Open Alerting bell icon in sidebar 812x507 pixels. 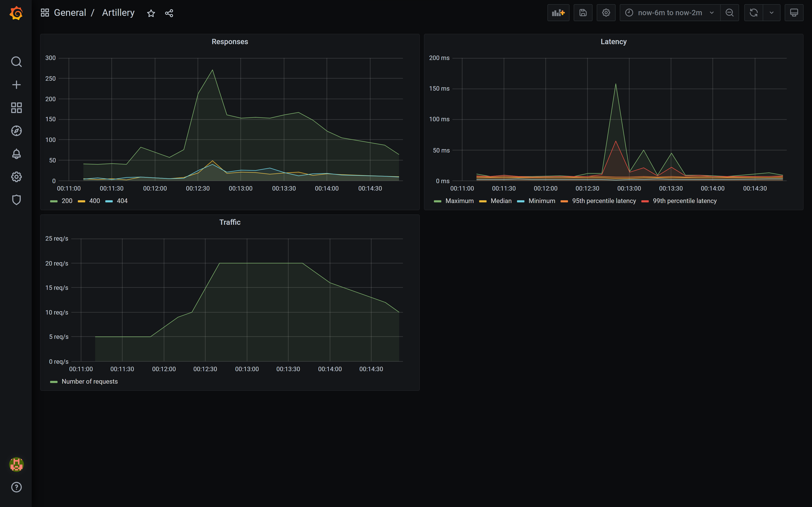pos(16,154)
